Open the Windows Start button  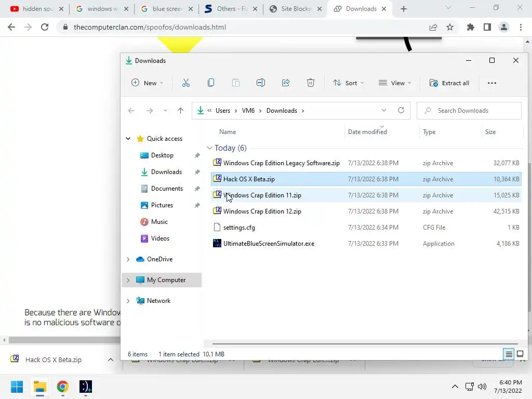coord(17,387)
